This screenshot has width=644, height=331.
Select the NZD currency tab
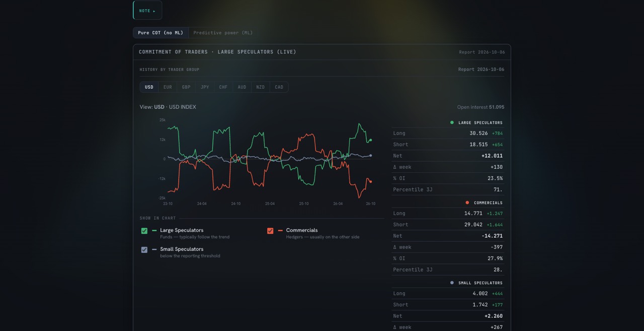(260, 87)
